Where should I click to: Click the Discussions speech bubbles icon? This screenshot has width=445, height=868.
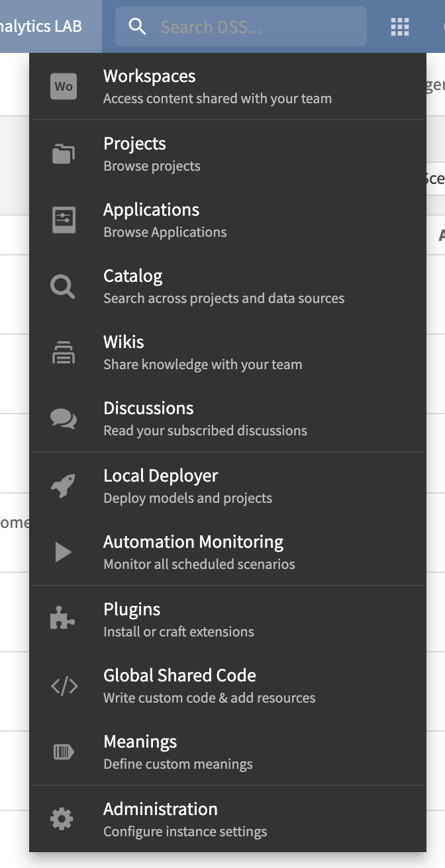coord(64,419)
